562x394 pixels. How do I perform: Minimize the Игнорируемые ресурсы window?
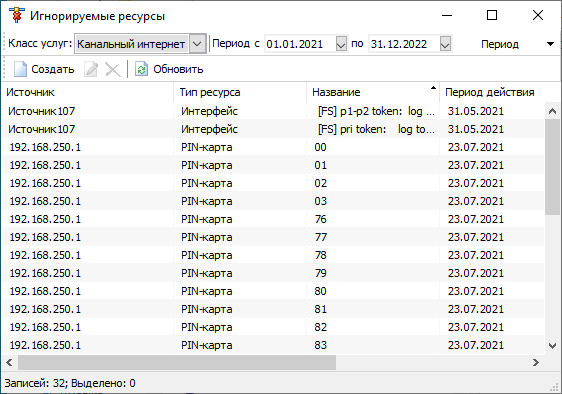[447, 15]
